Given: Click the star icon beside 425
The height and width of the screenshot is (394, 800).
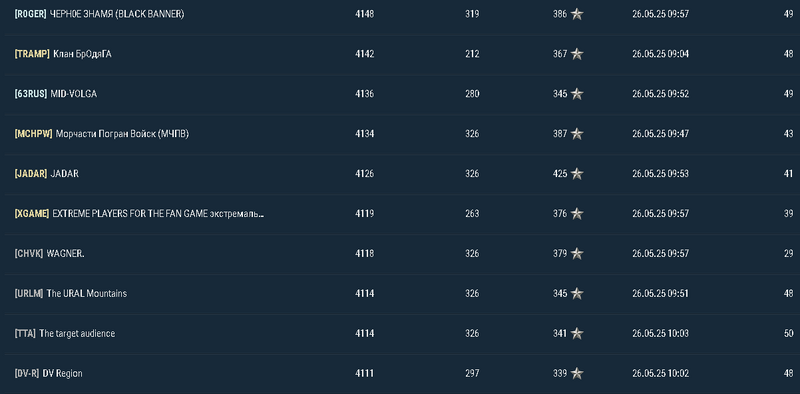Looking at the screenshot, I should point(577,174).
